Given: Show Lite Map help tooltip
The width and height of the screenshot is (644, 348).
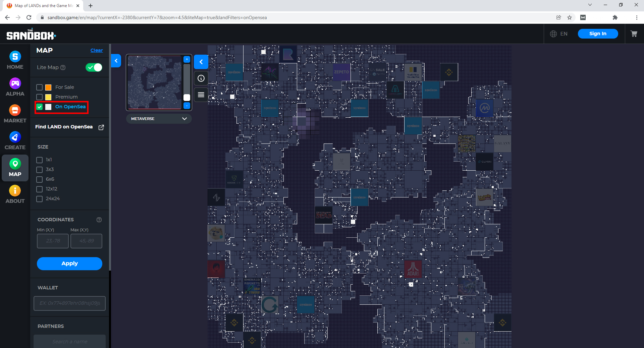Looking at the screenshot, I should tap(63, 67).
